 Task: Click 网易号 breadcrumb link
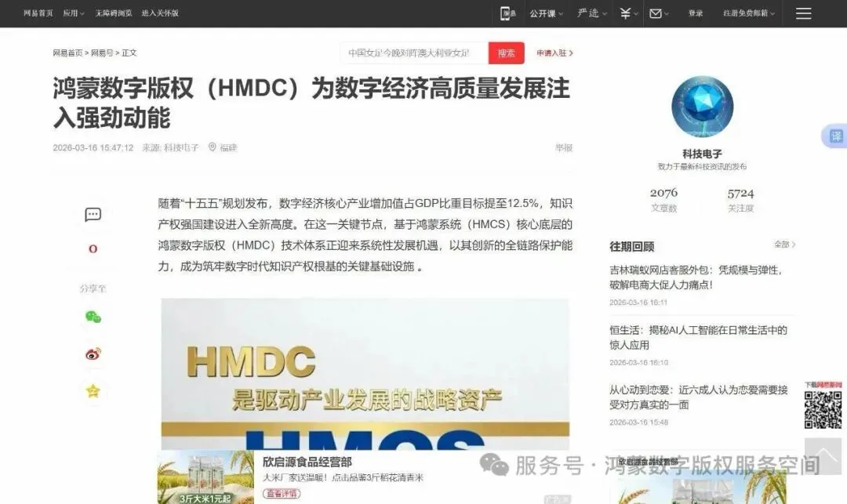tap(101, 53)
